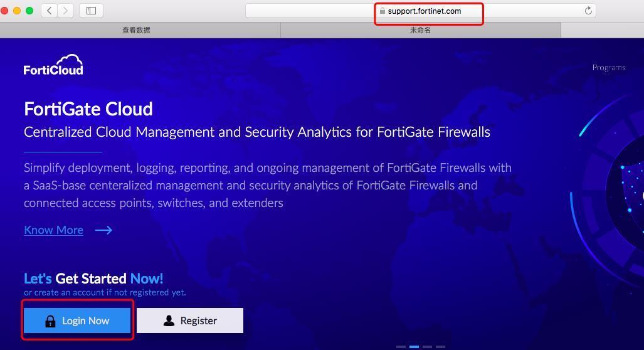Go forward with Safari's forward arrow
Screen dimensions: 644x350
(x=65, y=11)
